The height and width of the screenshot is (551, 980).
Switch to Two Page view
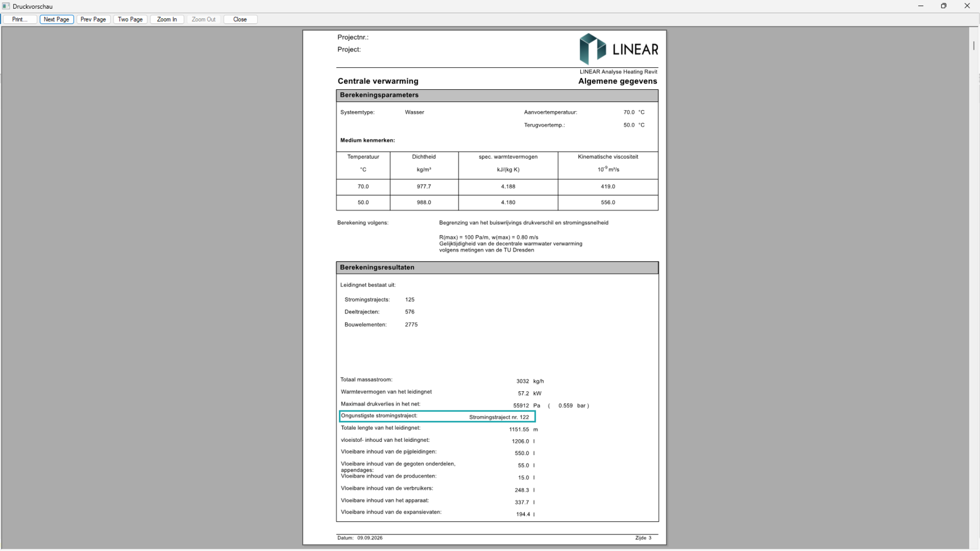point(130,19)
